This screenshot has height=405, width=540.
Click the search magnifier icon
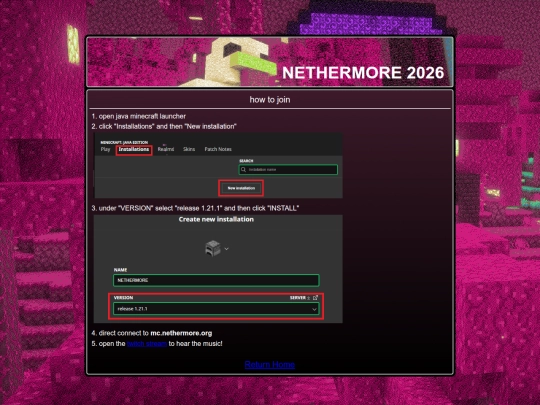243,169
